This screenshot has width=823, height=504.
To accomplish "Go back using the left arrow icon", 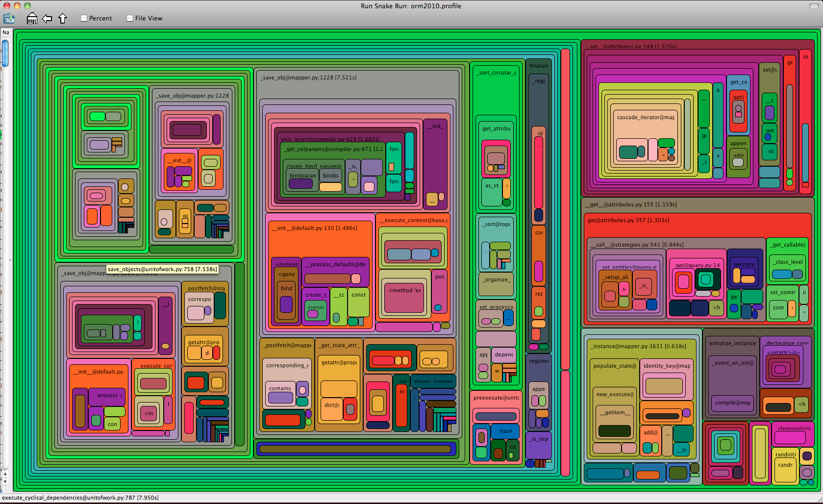I will point(47,19).
